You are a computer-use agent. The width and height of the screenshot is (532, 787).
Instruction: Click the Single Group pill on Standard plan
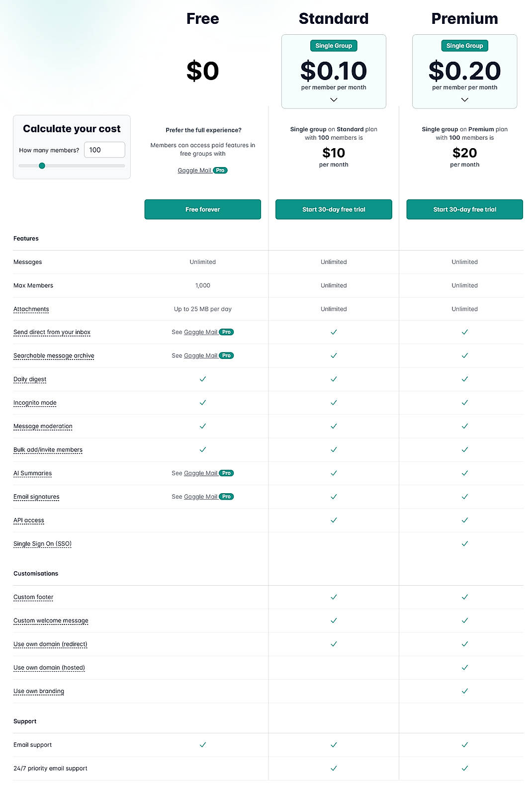click(x=334, y=45)
